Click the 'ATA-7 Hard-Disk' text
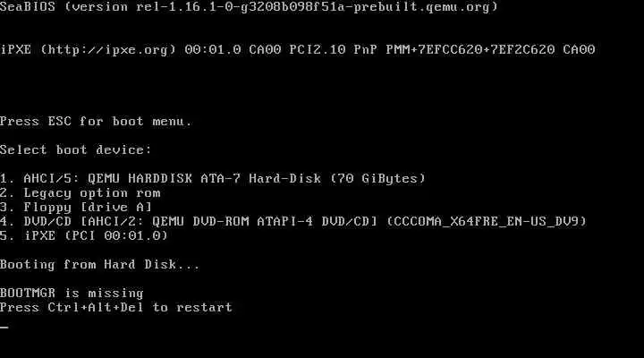This screenshot has height=358, width=644. (261, 178)
